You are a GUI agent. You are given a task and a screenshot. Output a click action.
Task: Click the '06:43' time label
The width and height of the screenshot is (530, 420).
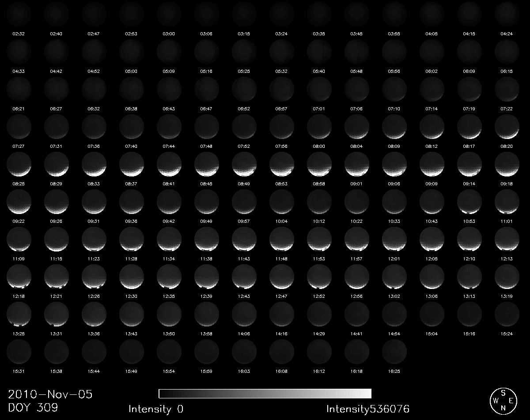(169, 109)
